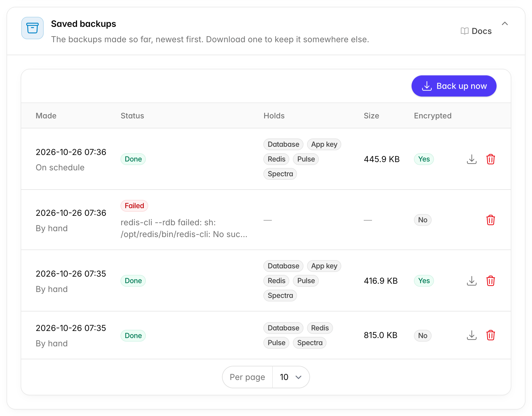This screenshot has height=416, width=532.
Task: Collapse the Saved backups section
Action: 505,24
